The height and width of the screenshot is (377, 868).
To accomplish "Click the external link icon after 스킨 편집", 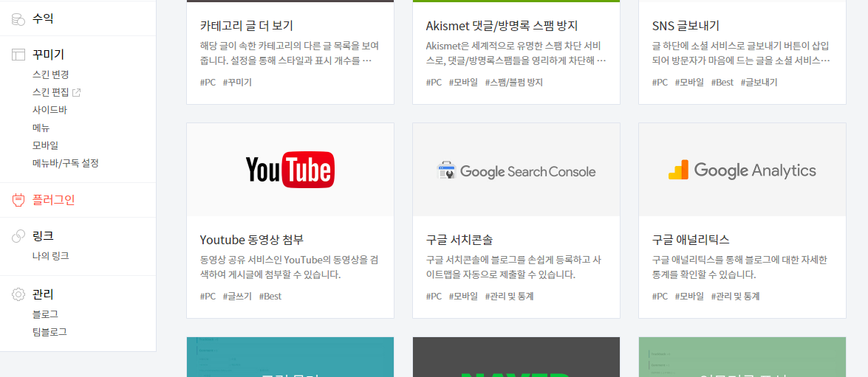I will pyautogui.click(x=77, y=92).
